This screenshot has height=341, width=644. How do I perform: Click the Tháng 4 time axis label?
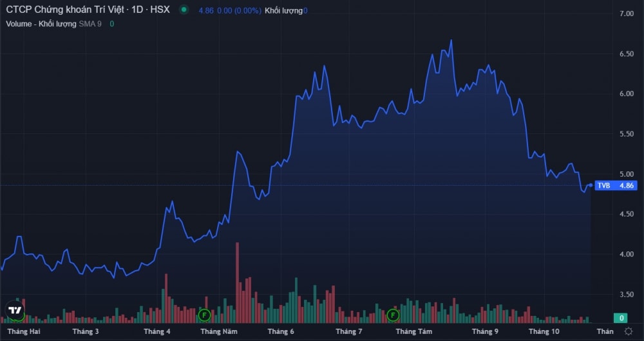point(157,331)
